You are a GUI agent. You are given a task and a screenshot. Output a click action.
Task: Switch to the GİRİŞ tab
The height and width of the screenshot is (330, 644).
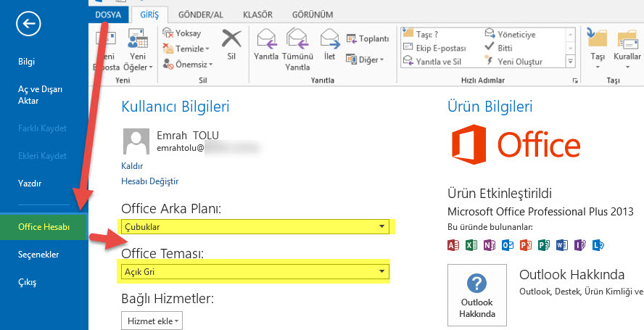point(149,15)
